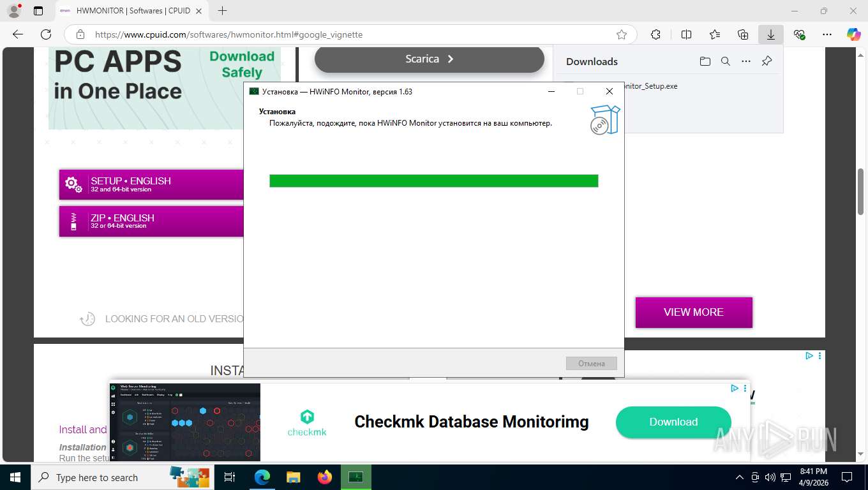
Task: Open Task View on the taskbar
Action: (x=230, y=477)
